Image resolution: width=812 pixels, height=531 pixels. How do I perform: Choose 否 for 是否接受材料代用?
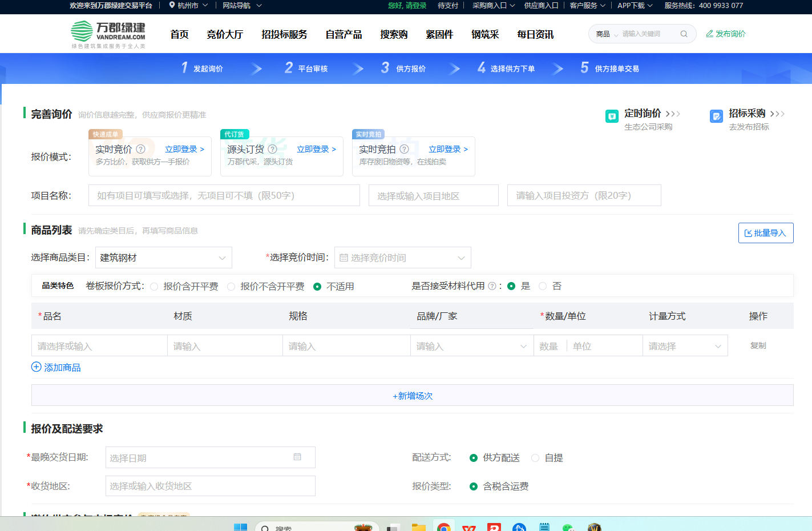coord(543,286)
